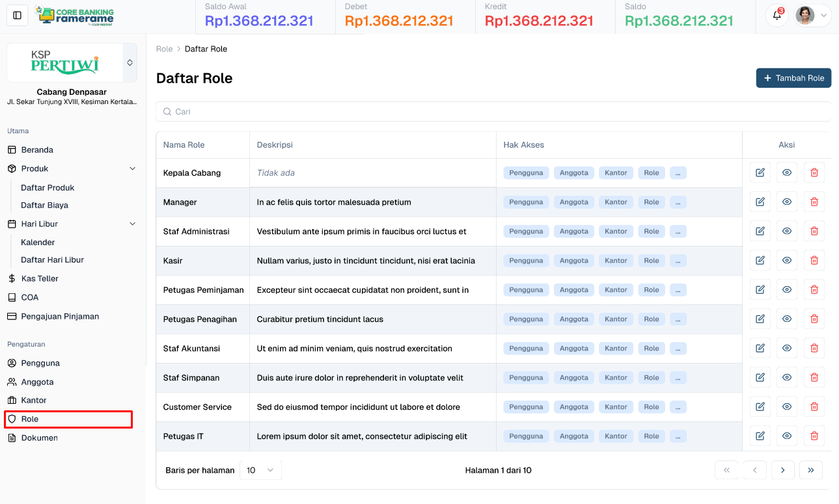The width and height of the screenshot is (839, 504).
Task: Collapse the Hari Libur submenu
Action: [133, 223]
